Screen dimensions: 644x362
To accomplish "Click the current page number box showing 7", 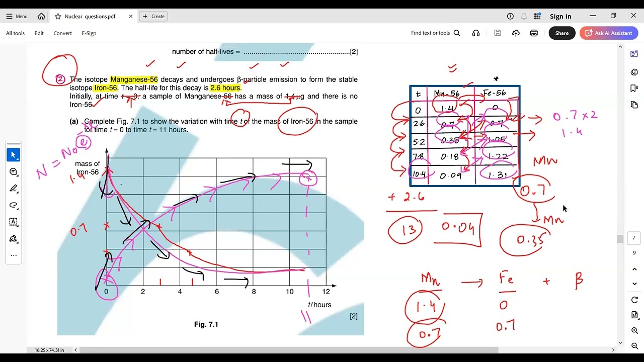I will click(x=634, y=238).
